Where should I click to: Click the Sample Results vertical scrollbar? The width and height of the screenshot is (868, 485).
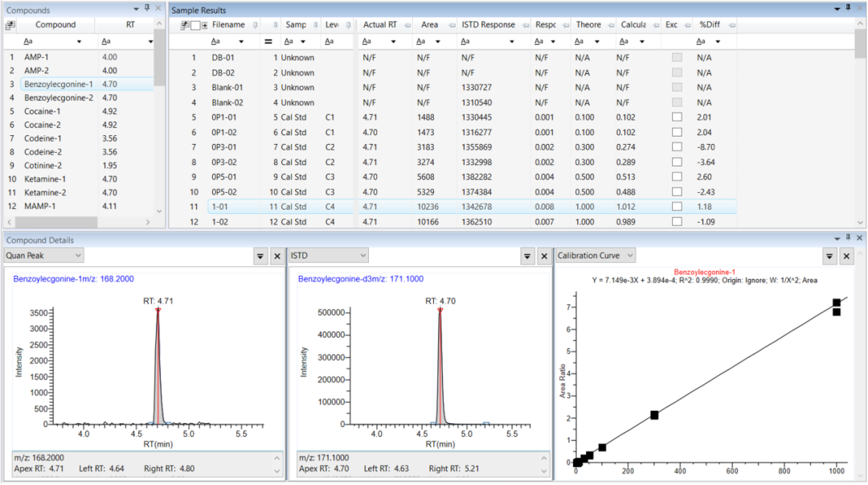point(860,121)
